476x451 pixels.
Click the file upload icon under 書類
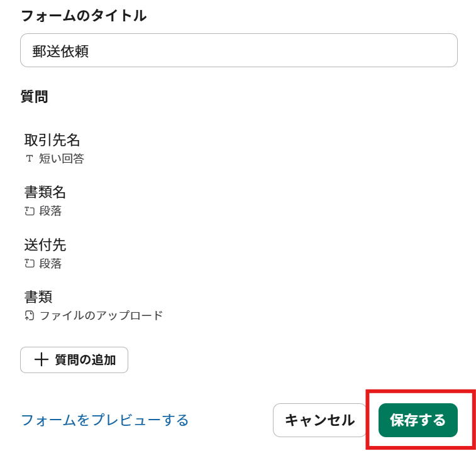[29, 315]
